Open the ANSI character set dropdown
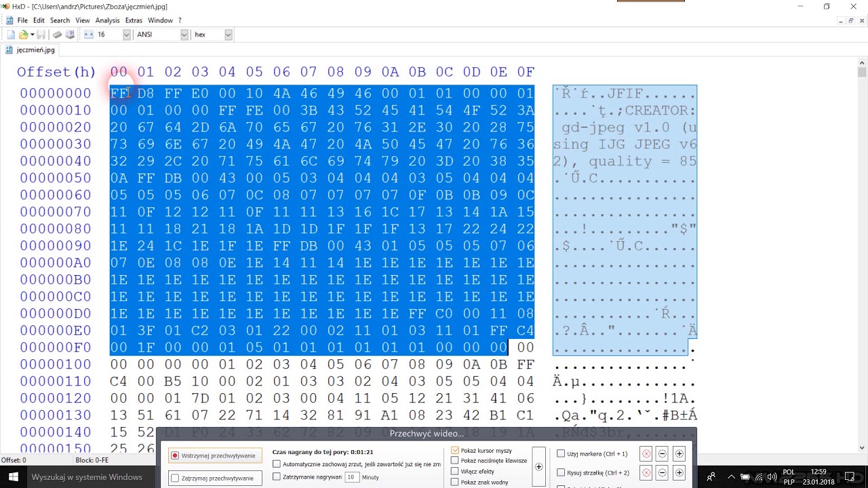Screen dimensions: 868x488 [184, 35]
